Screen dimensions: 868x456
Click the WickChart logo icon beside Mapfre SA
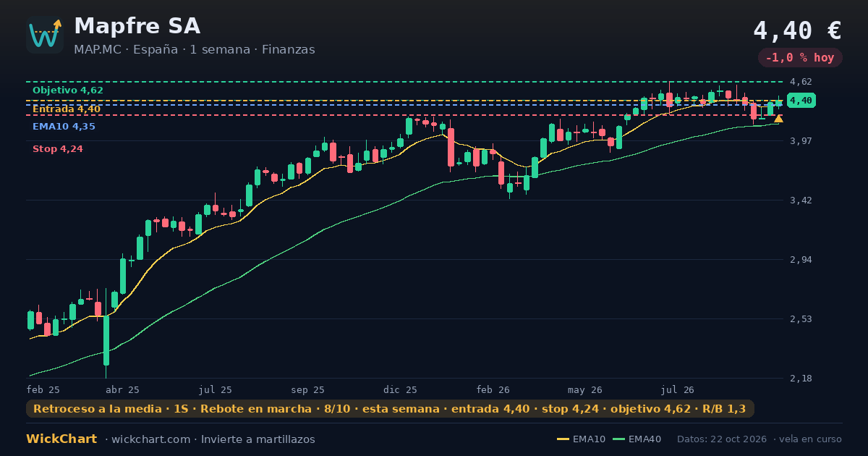[x=45, y=35]
